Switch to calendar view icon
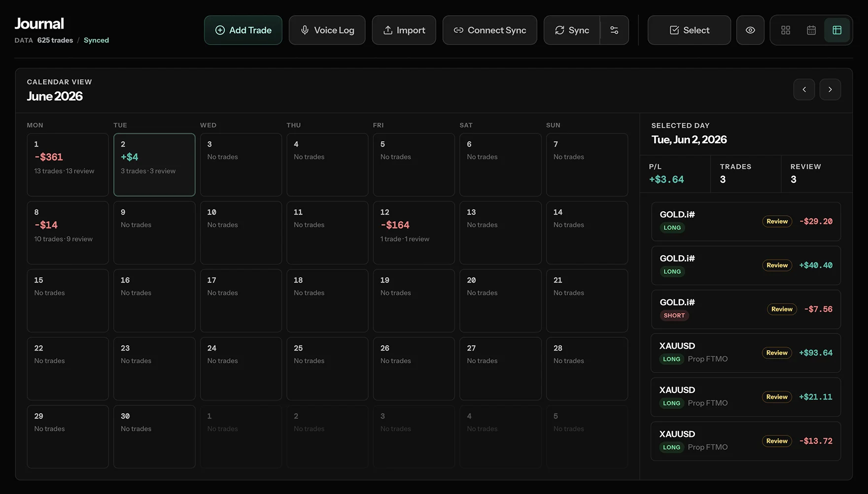Screen dimensions: 868x494 click(x=811, y=30)
